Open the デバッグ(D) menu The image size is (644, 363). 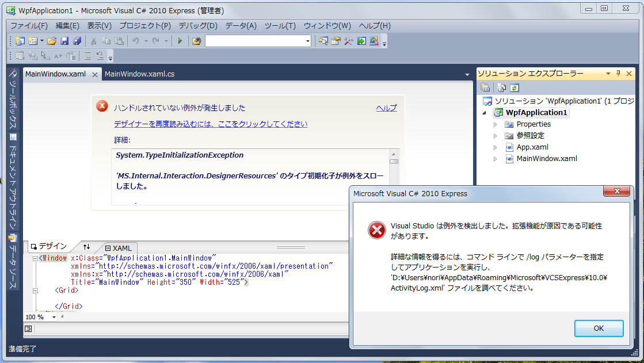click(x=198, y=26)
